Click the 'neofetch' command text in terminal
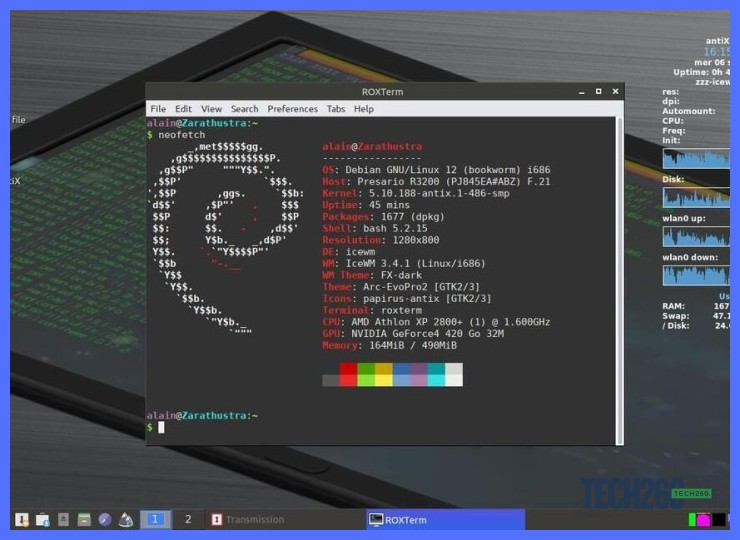This screenshot has height=540, width=740. click(x=182, y=135)
